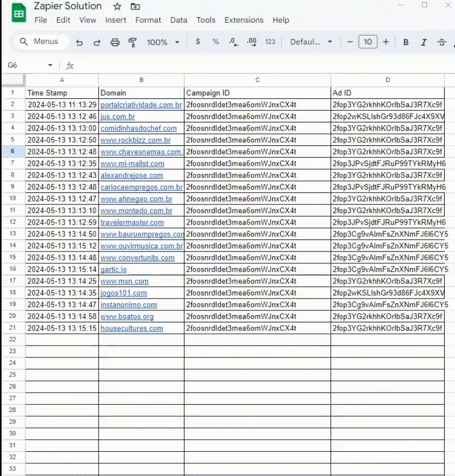Format selected cells as percent
This screenshot has height=476, width=455.
point(216,42)
